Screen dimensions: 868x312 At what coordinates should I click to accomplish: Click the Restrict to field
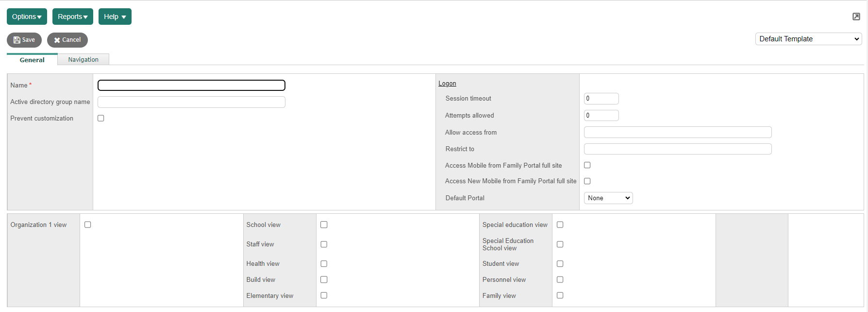point(678,149)
